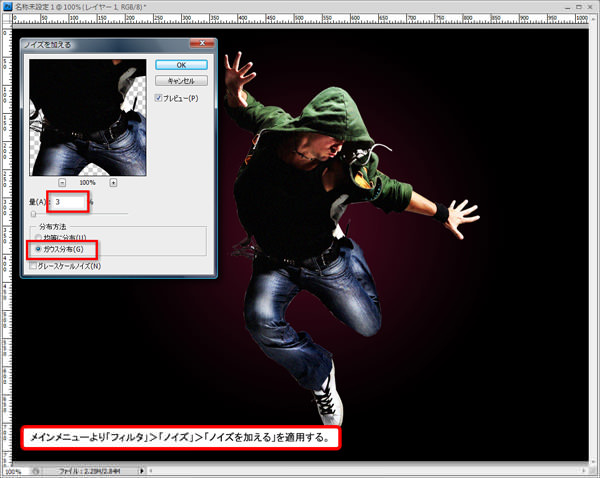Open the status bar info arrow menu

point(142,471)
